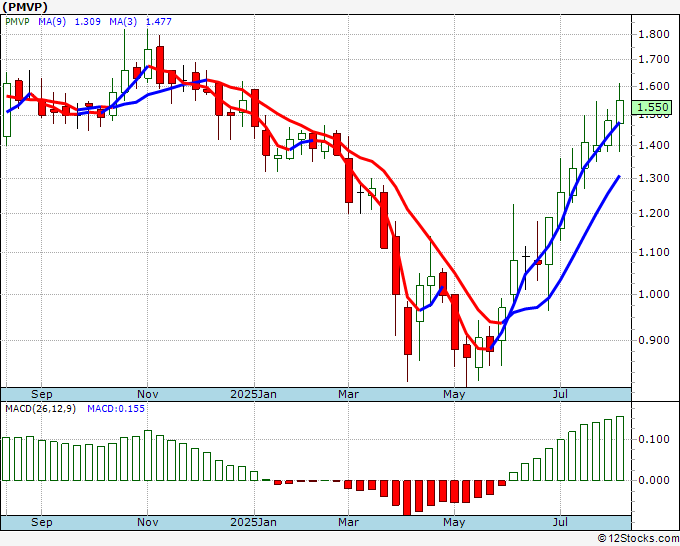This screenshot has width=680, height=546.
Task: Click the 1.700 price axis label
Action: coord(654,59)
